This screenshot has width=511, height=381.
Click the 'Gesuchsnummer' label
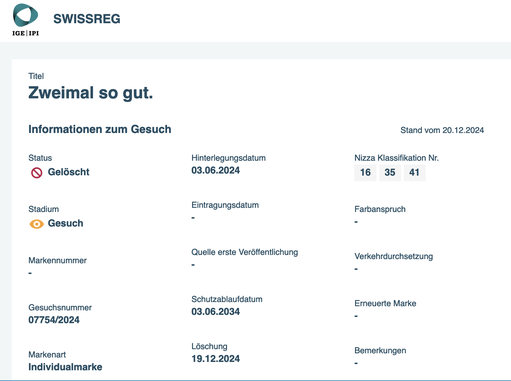60,308
